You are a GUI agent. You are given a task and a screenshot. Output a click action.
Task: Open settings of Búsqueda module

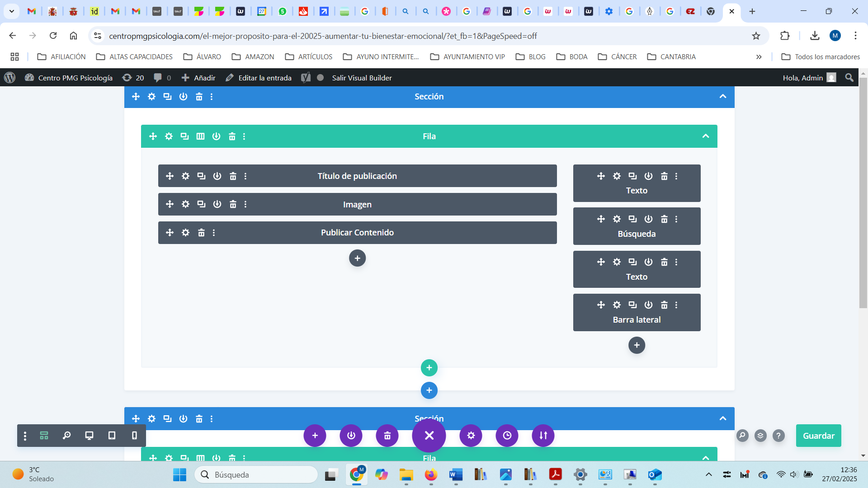point(617,219)
